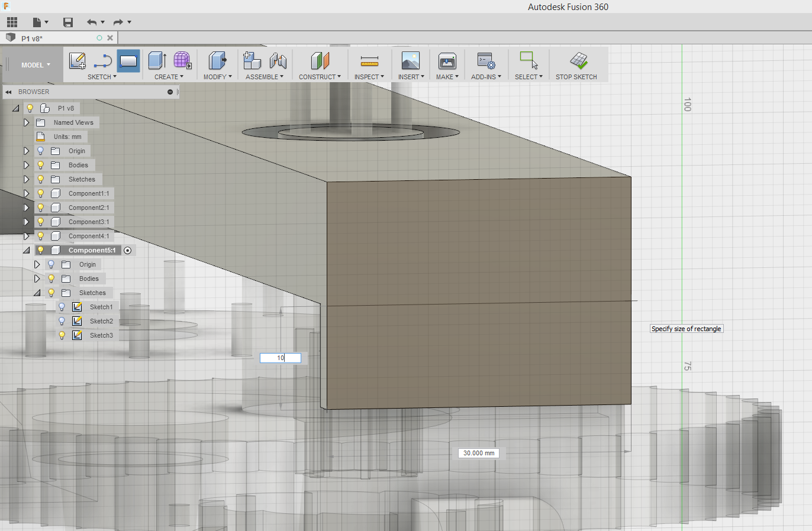Activate Component5:1 radio button
Viewport: 812px width, 531px height.
(x=128, y=251)
